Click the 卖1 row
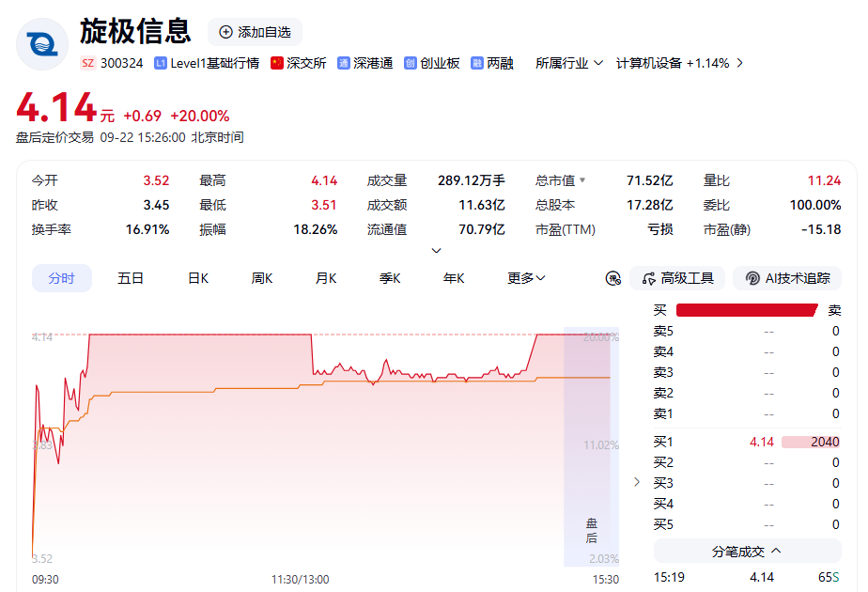The height and width of the screenshot is (592, 868). click(x=747, y=413)
